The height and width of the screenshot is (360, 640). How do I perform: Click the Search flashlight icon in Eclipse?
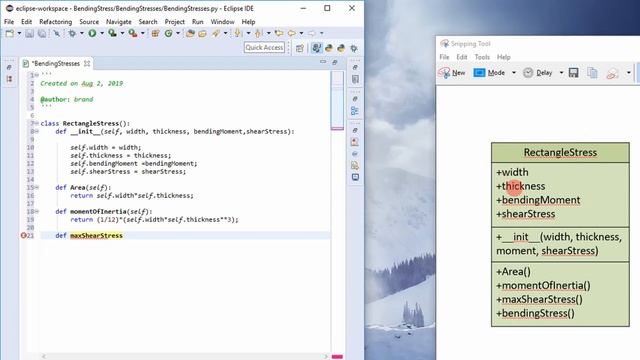coord(216,33)
